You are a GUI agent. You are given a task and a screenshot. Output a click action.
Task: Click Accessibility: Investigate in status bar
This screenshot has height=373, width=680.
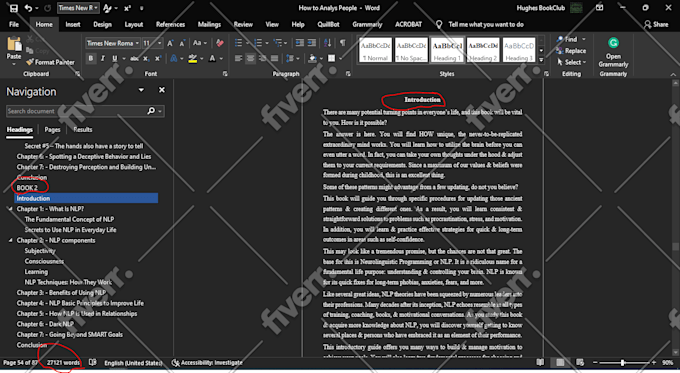(x=207, y=363)
